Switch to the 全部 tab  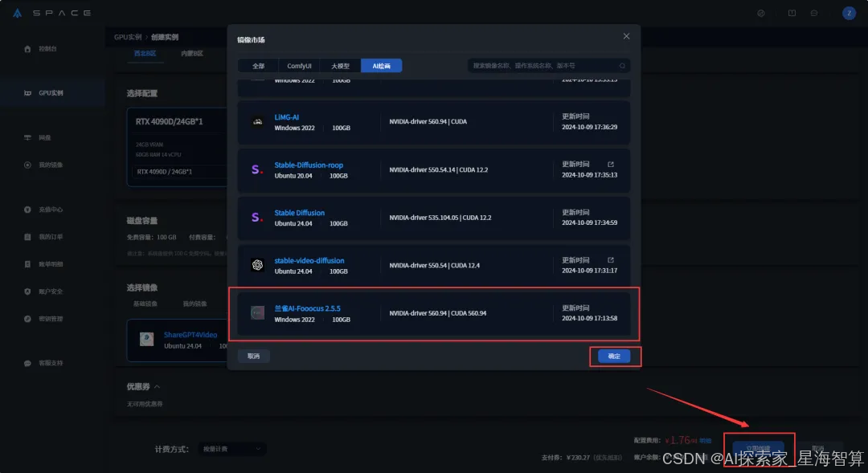[259, 66]
